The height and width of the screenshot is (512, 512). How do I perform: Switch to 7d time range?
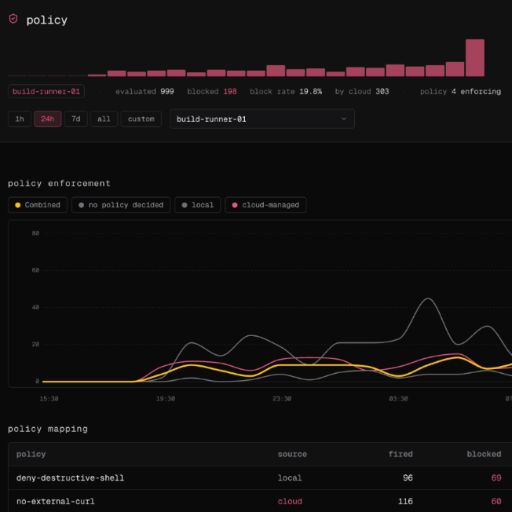pos(76,119)
